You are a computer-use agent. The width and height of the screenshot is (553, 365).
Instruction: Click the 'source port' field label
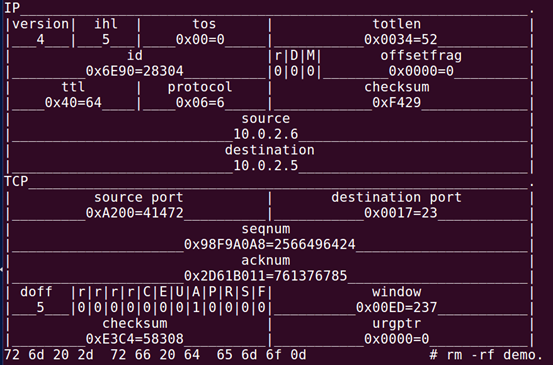139,197
